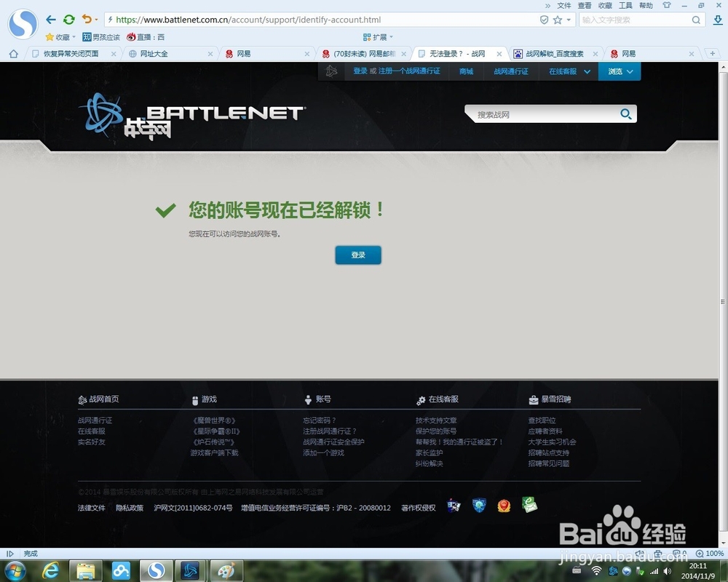
Task: Open the 男孩应该 bookmark
Action: click(x=100, y=37)
